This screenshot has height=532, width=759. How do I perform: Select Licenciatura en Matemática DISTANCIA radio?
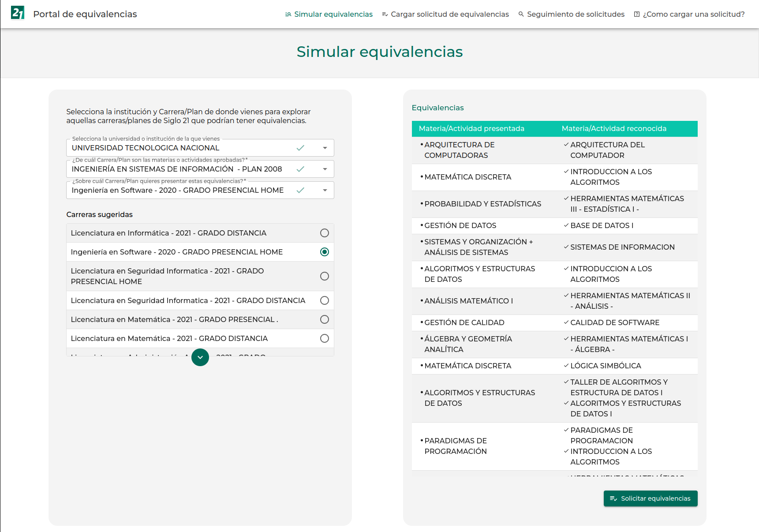pos(325,338)
